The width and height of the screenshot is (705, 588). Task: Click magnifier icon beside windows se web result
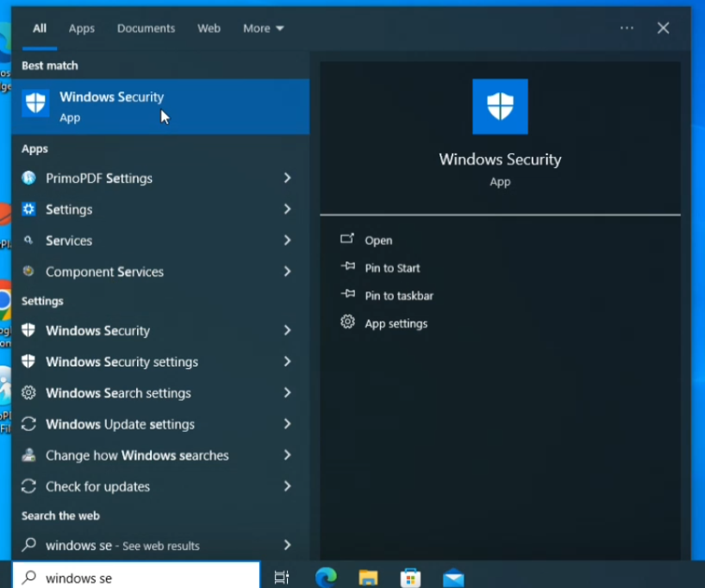[x=28, y=545]
